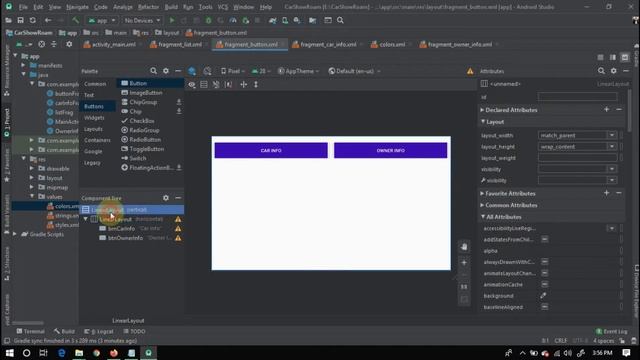Click the Component Tree settings gear

[x=166, y=198]
